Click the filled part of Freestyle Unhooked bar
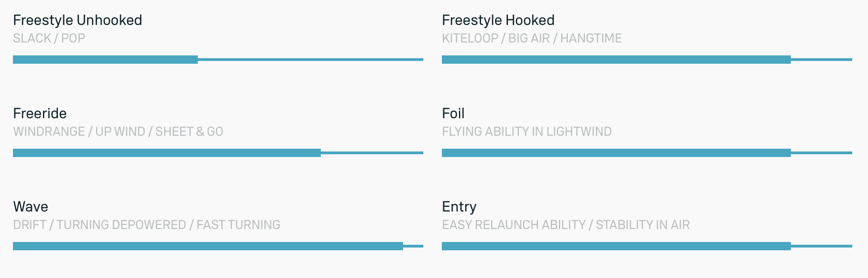 105,60
